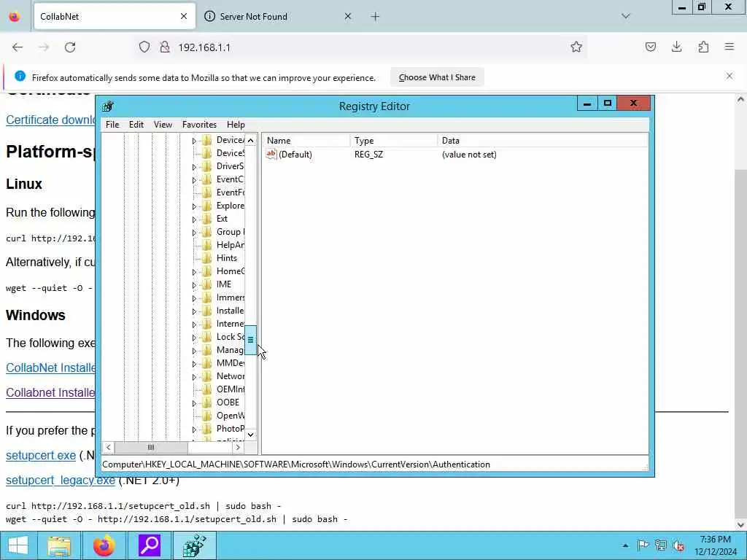This screenshot has width=747, height=560.
Task: Bookmark this page with the star icon
Action: click(x=576, y=47)
